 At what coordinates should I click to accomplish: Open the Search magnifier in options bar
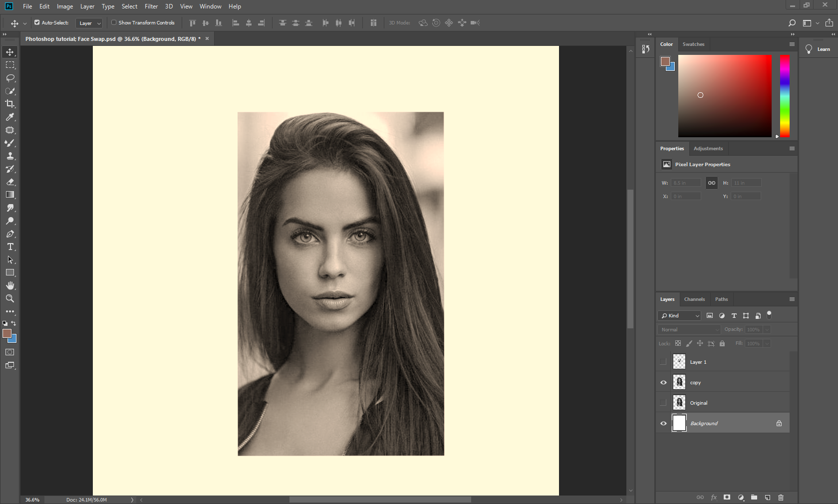pos(792,23)
